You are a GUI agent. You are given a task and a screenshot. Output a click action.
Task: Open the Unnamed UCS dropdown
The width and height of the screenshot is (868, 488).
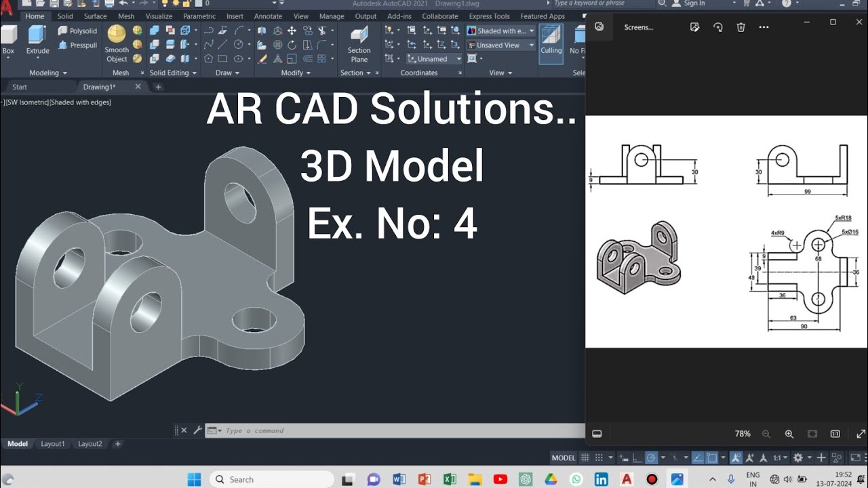tap(434, 59)
